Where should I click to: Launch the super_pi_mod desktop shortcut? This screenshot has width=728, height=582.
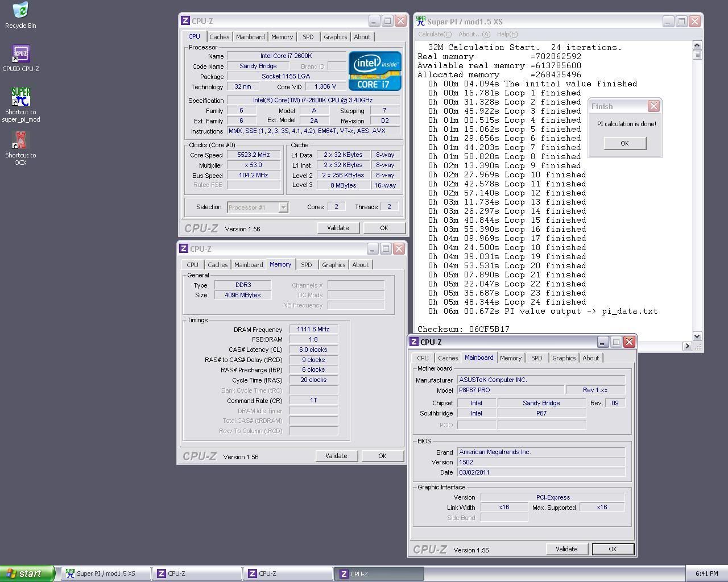click(x=20, y=97)
